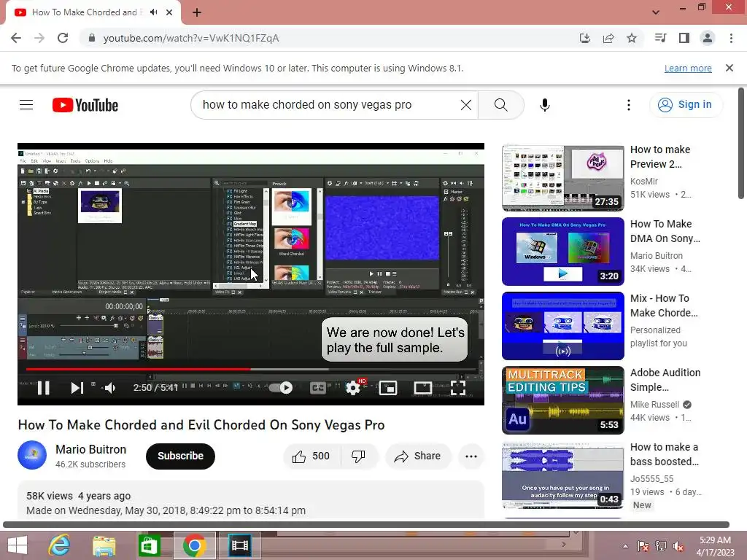Switch to the Chrome taskbar button
The width and height of the screenshot is (747, 560).
coord(194,545)
